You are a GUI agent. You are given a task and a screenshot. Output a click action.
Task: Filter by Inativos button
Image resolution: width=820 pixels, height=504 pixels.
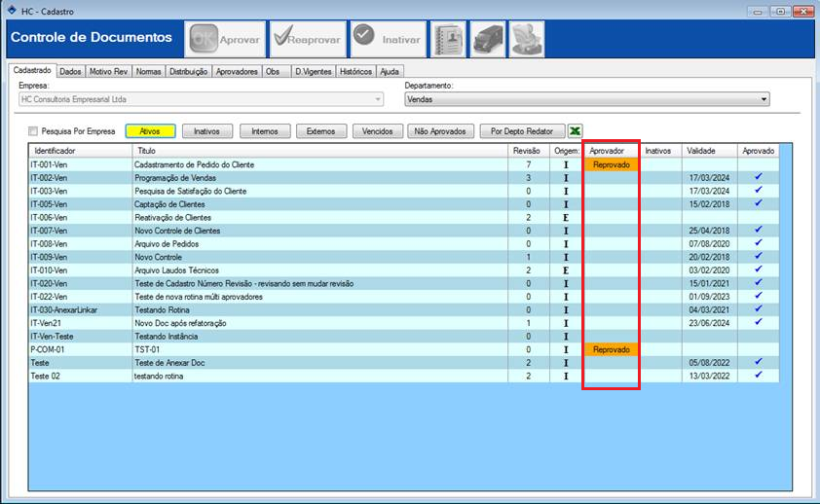click(207, 131)
